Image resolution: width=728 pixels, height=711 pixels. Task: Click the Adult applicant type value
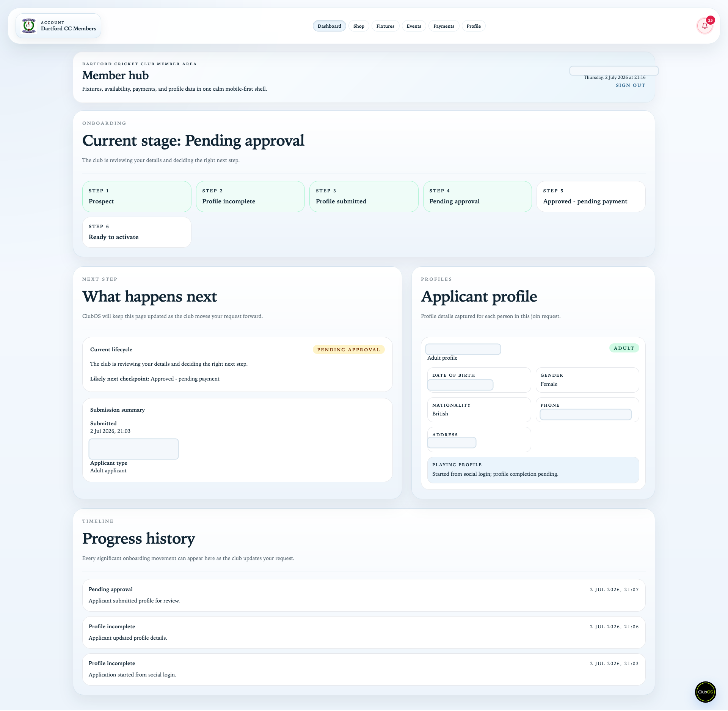[108, 470]
